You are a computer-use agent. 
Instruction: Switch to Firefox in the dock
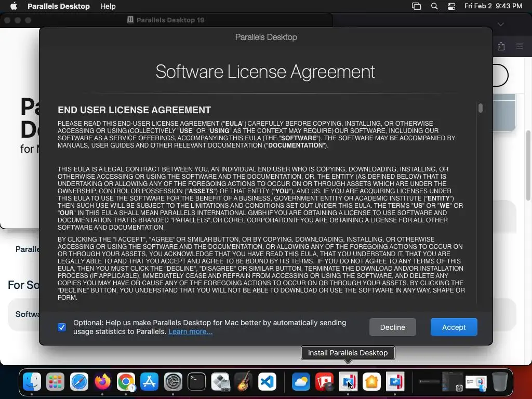pos(102,382)
